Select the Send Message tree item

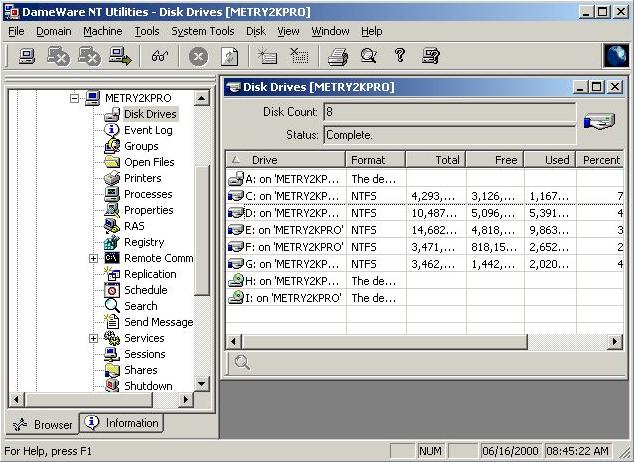point(158,322)
